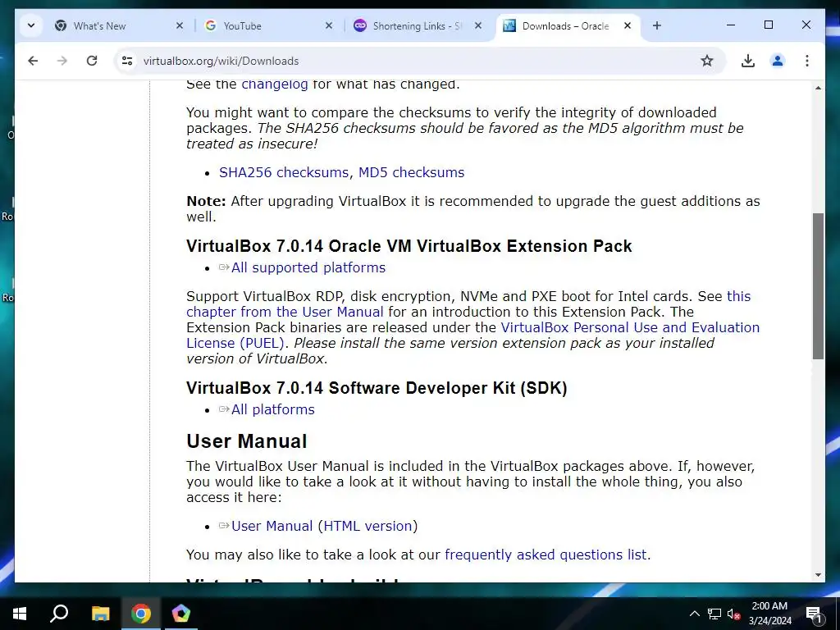Open the colorful pentagon app on taskbar
840x630 pixels.
(x=181, y=614)
